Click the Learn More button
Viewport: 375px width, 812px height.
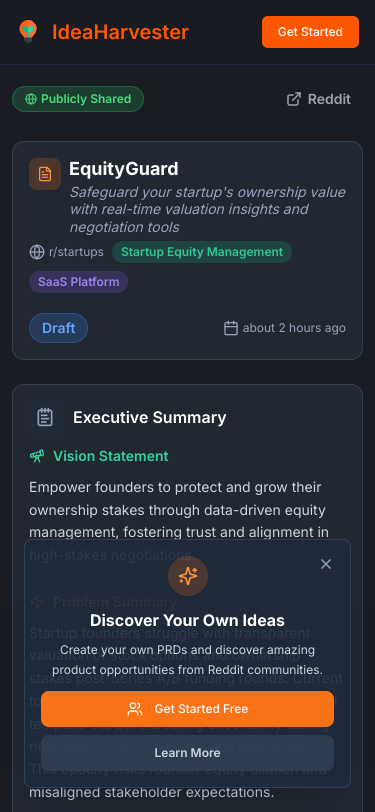tap(188, 753)
